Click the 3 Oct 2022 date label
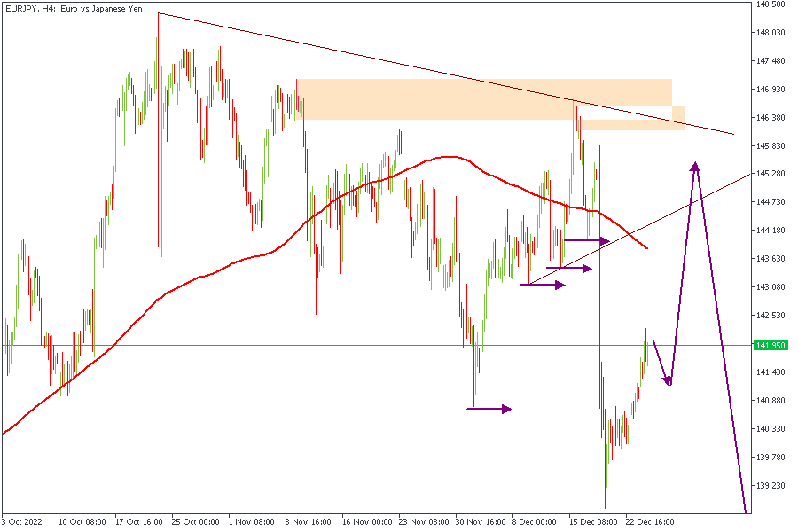 tap(23, 522)
